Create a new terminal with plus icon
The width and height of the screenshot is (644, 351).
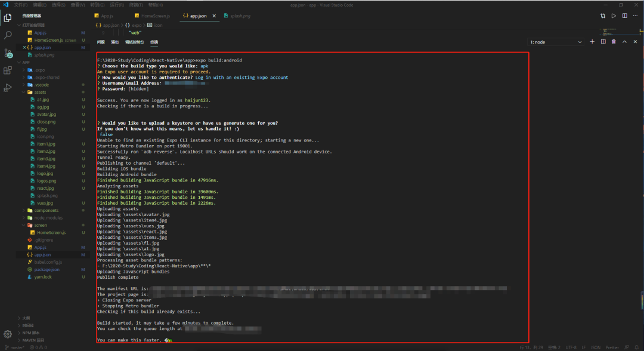[x=592, y=42]
